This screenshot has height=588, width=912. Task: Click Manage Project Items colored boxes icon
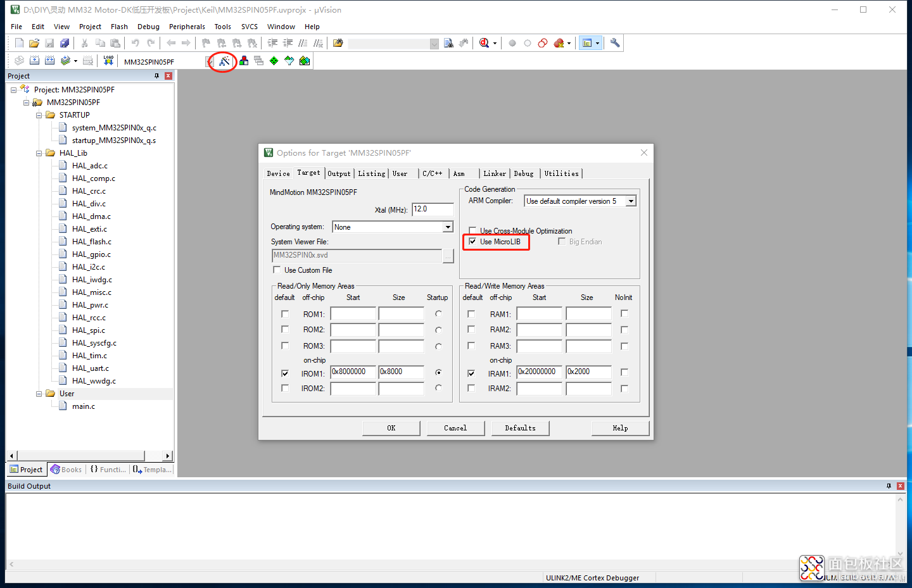click(244, 61)
